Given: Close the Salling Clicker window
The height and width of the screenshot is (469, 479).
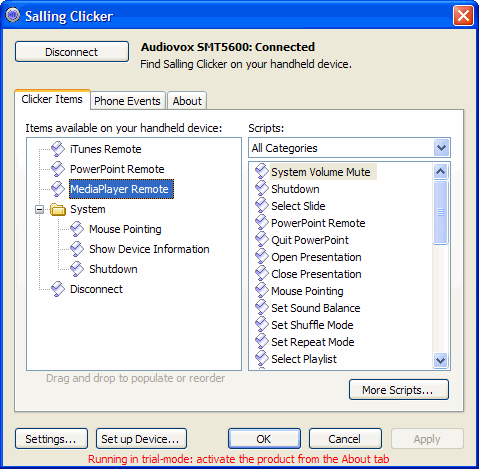Looking at the screenshot, I should point(463,15).
